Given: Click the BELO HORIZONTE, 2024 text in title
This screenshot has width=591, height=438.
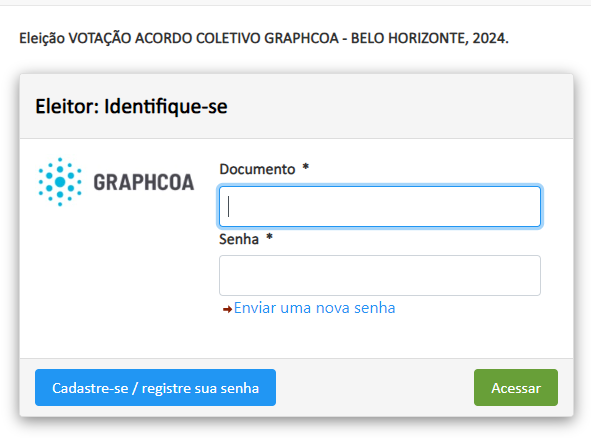Looking at the screenshot, I should (430, 38).
